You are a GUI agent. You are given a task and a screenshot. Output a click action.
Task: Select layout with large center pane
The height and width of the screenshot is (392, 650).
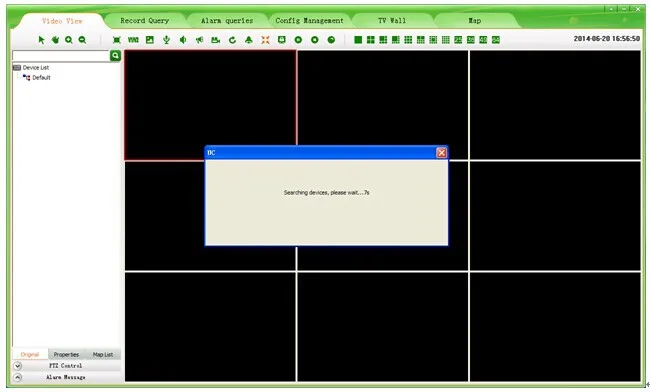[x=433, y=40]
